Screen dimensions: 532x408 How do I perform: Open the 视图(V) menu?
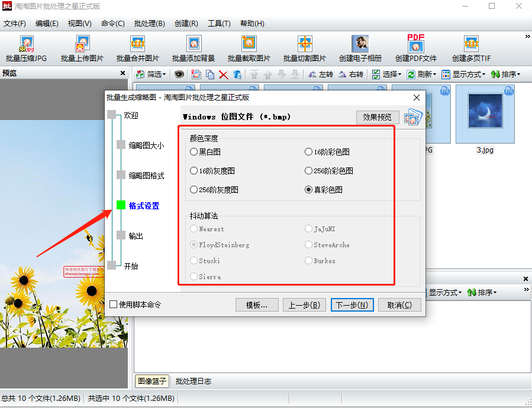[80, 24]
